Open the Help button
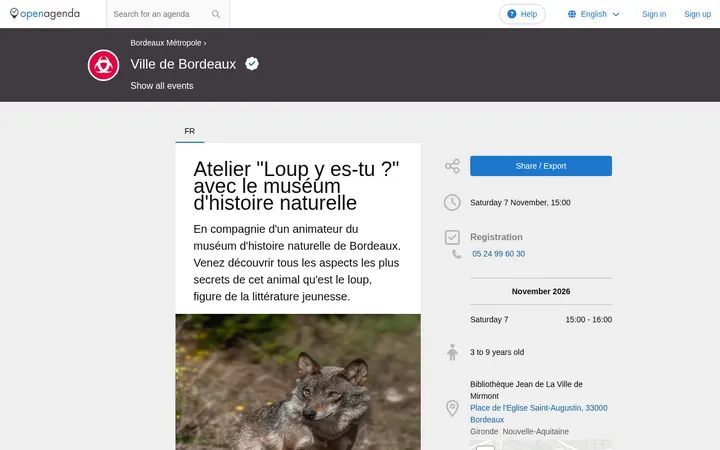The width and height of the screenshot is (720, 450). pos(522,14)
